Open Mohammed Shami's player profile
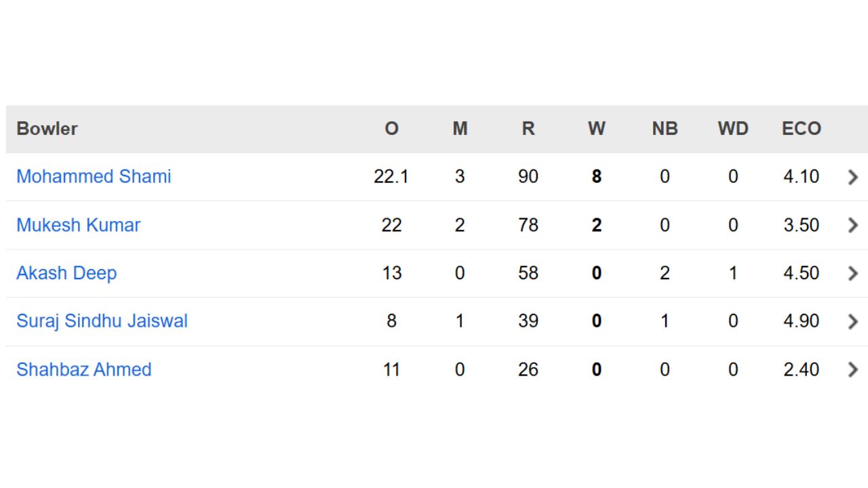This screenshot has height=488, width=868. (x=93, y=176)
